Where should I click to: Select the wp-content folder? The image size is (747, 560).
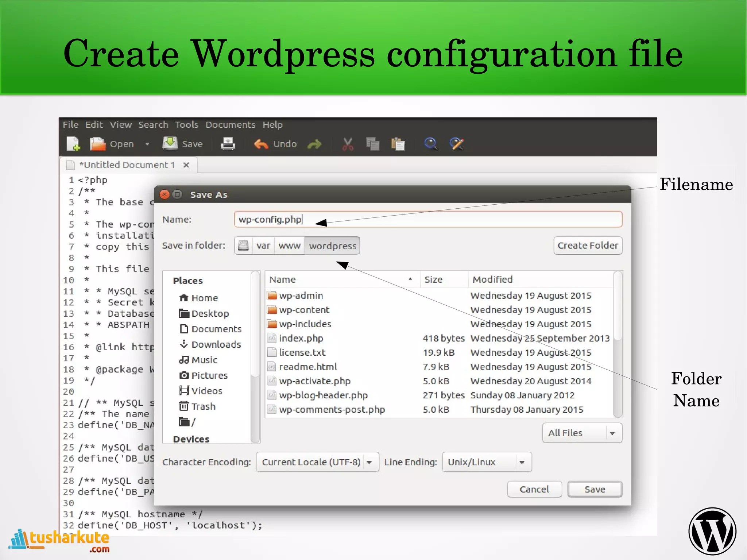[439, 310]
